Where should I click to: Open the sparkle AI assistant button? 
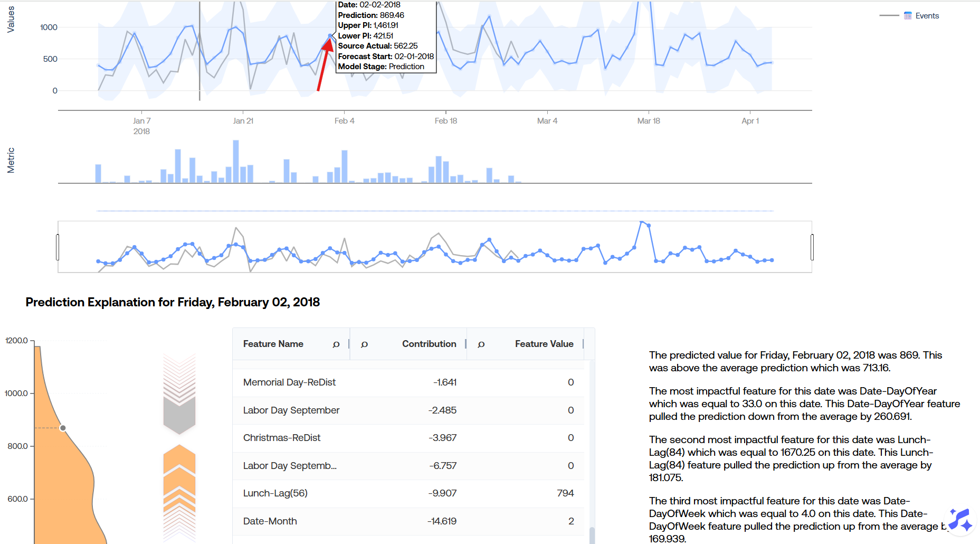(960, 520)
